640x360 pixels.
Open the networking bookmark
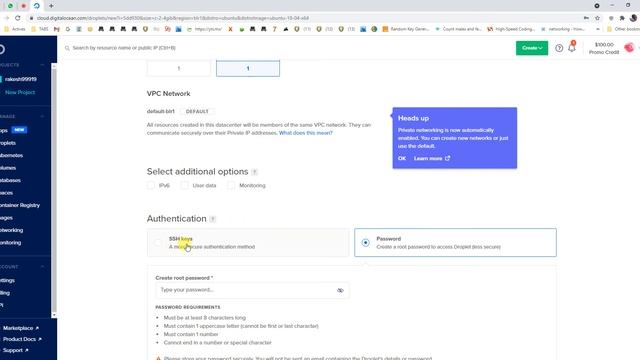coord(562,29)
